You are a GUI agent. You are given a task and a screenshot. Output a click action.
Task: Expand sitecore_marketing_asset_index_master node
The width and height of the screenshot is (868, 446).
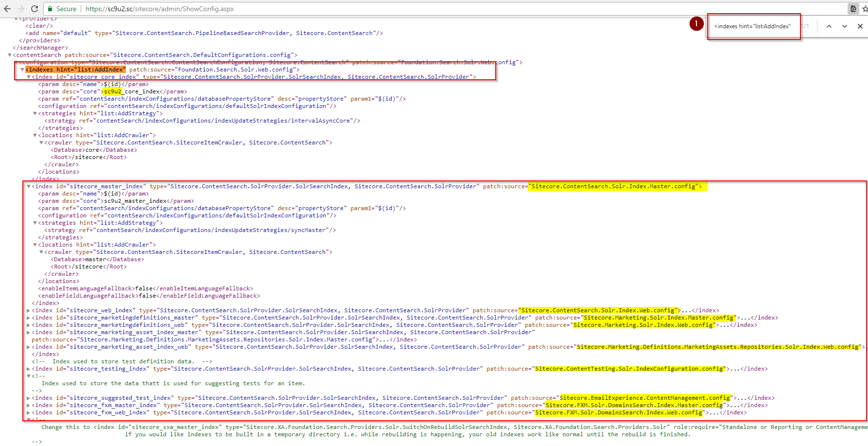click(29, 332)
